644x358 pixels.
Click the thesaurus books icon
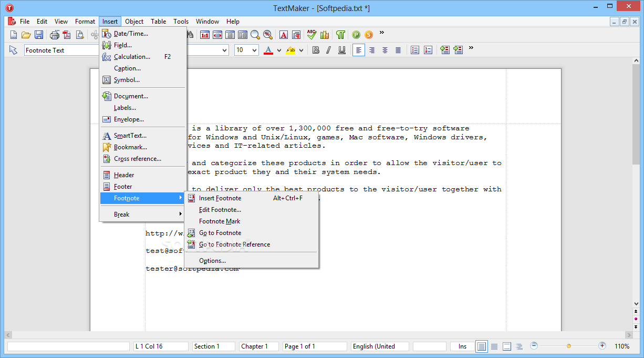[325, 35]
